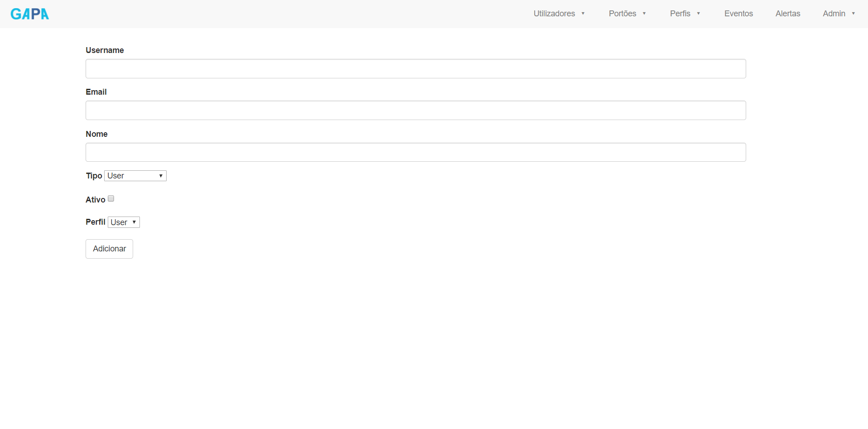Open the Perfil dropdown

pos(124,222)
